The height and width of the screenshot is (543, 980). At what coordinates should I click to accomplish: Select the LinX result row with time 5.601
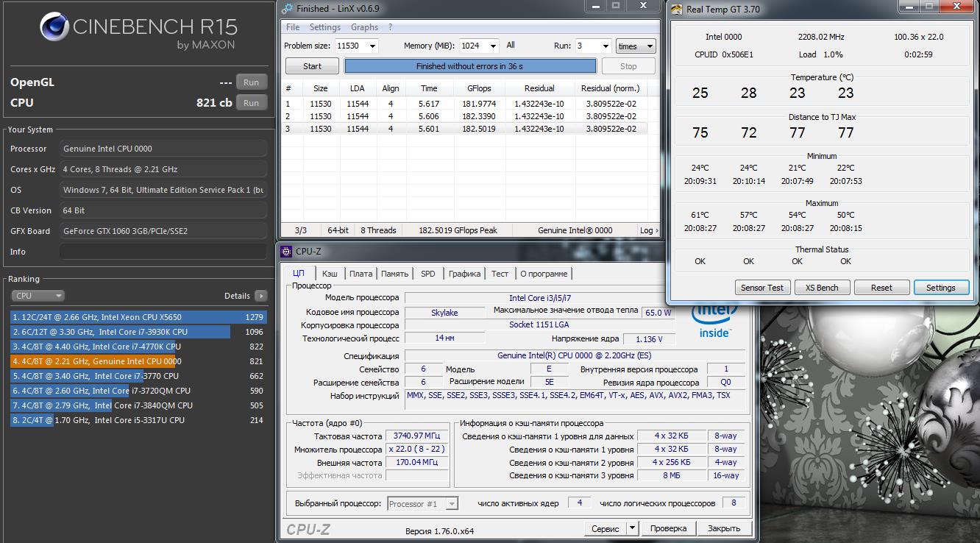[x=466, y=129]
